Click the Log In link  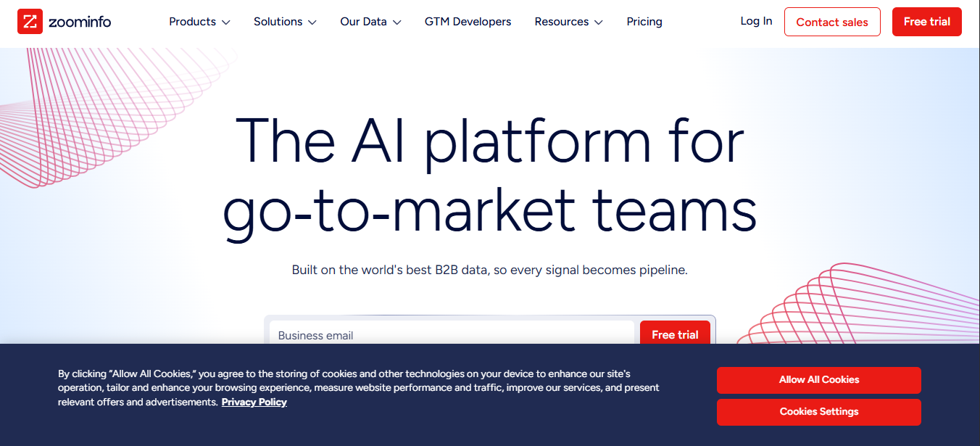pos(756,21)
